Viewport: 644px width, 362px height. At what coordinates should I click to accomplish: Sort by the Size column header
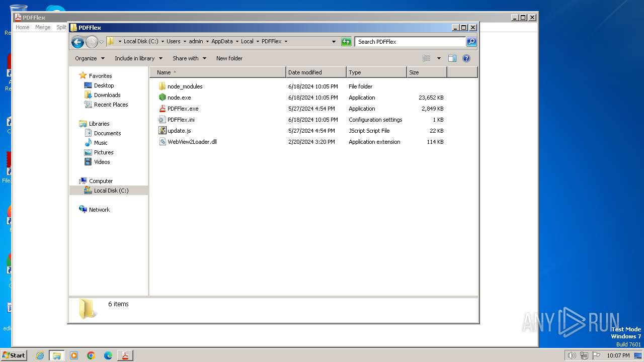point(426,72)
